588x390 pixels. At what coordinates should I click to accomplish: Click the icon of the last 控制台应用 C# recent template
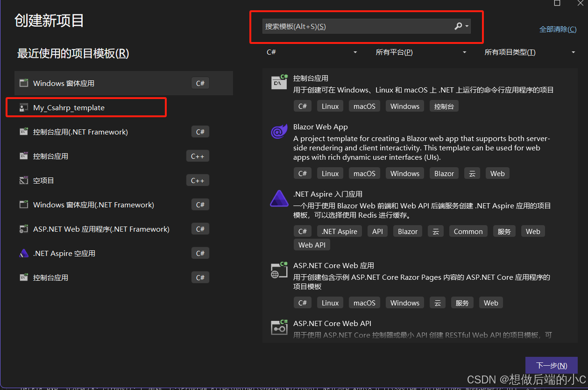(x=24, y=277)
